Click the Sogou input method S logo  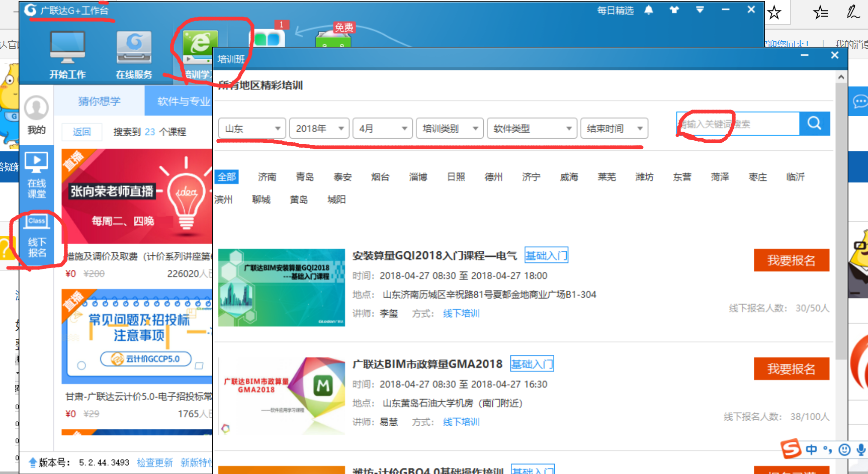791,449
